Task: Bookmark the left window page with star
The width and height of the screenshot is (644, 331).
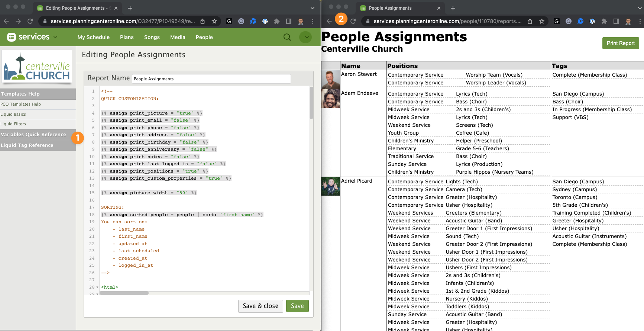Action: pyautogui.click(x=214, y=21)
